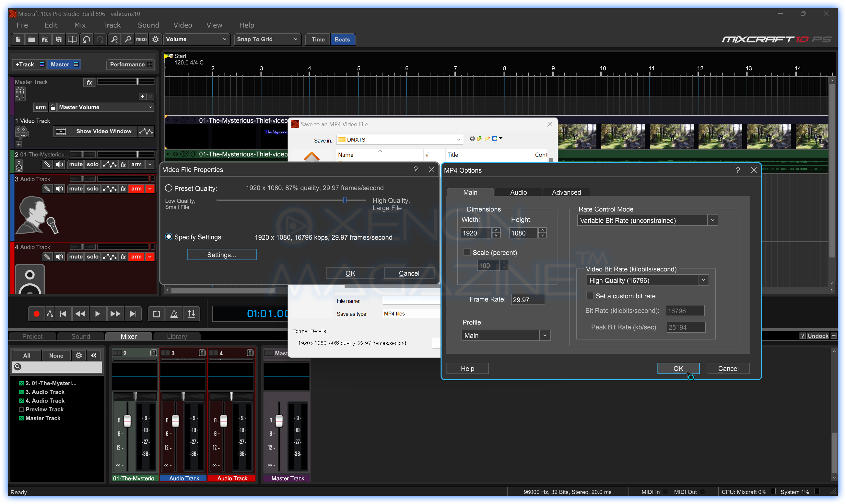846x504 pixels.
Task: Open the Video menu
Action: [183, 25]
